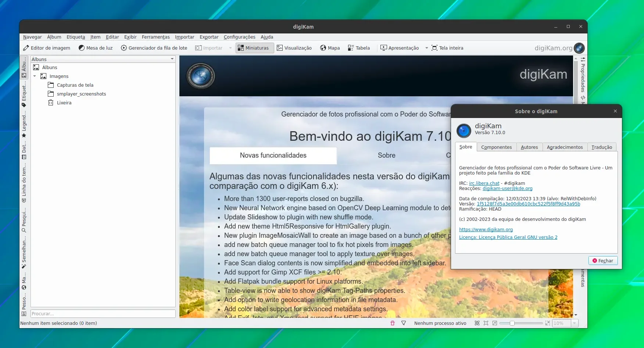Collapse the Imagens album tree
The image size is (644, 348).
pyautogui.click(x=35, y=76)
